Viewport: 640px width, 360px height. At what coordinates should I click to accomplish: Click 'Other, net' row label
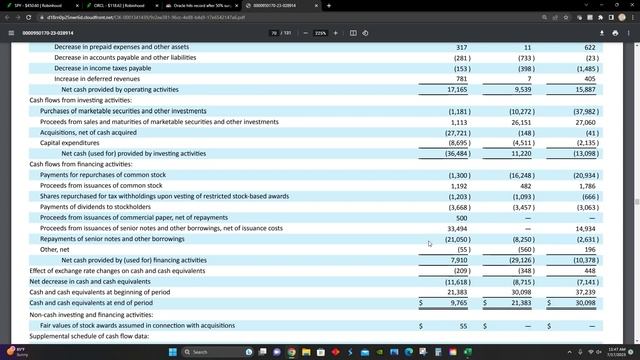(54, 249)
